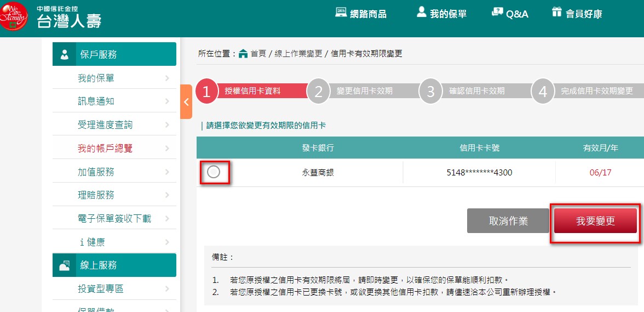Click the member benefits gift icon
This screenshot has height=312, width=644.
[557, 13]
